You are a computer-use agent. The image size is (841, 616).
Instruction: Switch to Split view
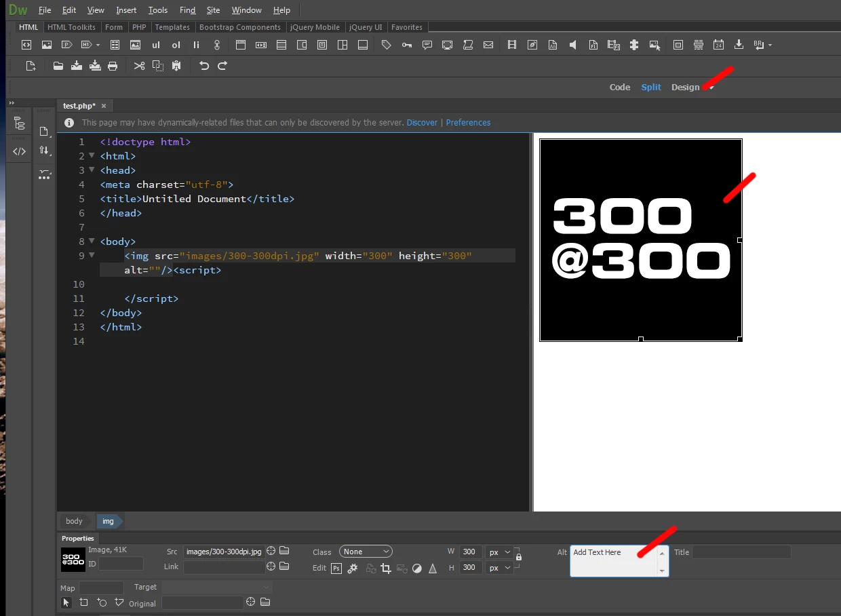(x=651, y=88)
